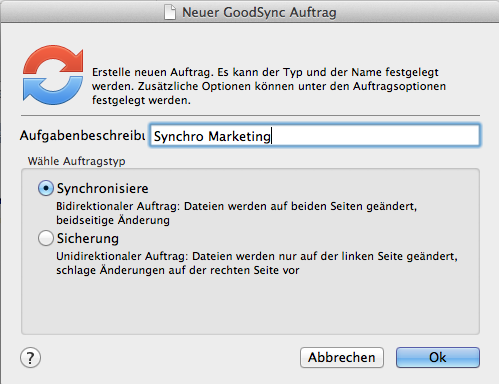Click the 'Neuer GoodSync Auftrag' window title

tap(259, 13)
